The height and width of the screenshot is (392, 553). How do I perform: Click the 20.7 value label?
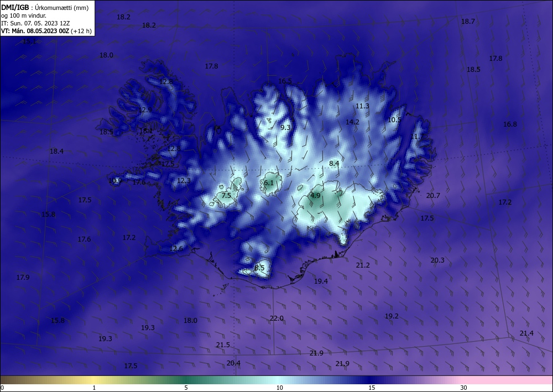pyautogui.click(x=433, y=196)
